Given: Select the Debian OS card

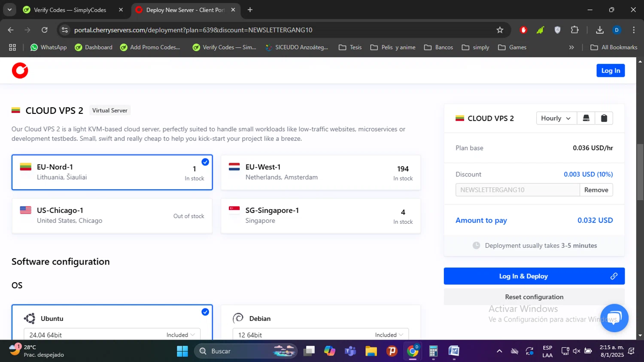Looking at the screenshot, I should [x=321, y=322].
